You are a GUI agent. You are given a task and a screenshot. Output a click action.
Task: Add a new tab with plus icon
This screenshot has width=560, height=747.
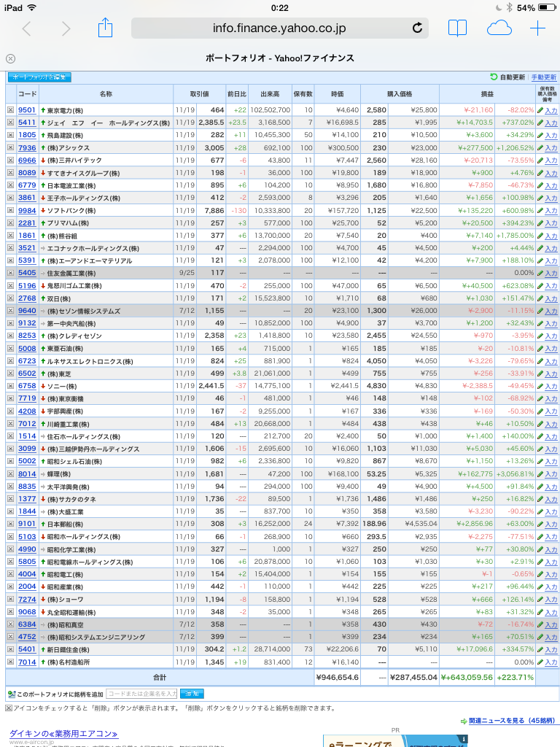(x=537, y=28)
